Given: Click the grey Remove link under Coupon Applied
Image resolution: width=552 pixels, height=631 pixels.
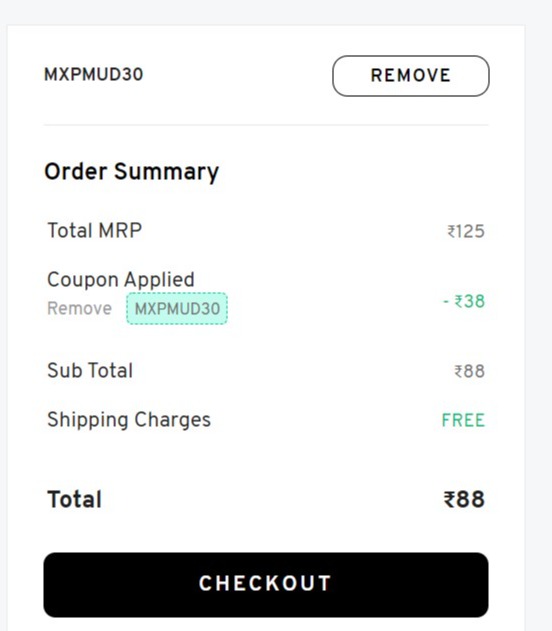Looking at the screenshot, I should (79, 309).
